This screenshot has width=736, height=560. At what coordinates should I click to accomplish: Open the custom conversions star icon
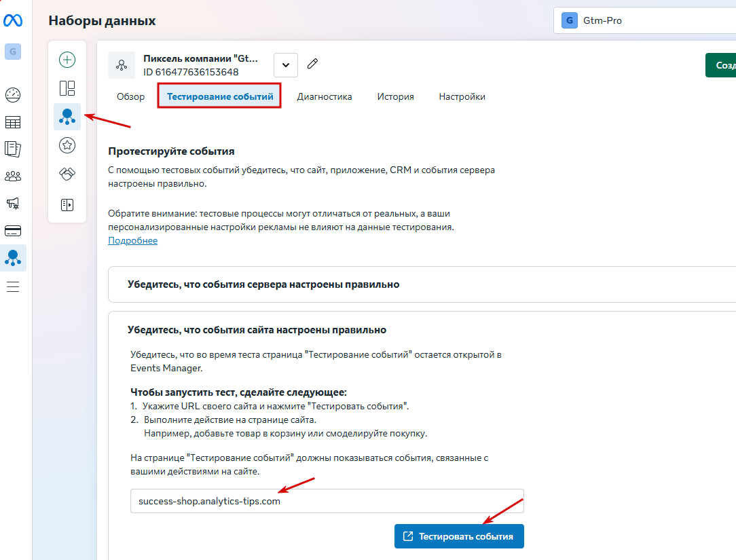point(67,145)
